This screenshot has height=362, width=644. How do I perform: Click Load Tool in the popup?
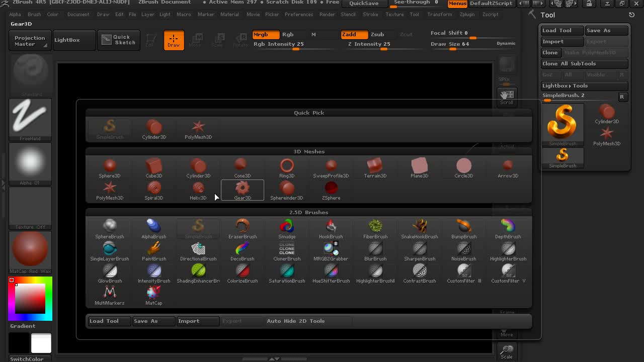[108, 321]
